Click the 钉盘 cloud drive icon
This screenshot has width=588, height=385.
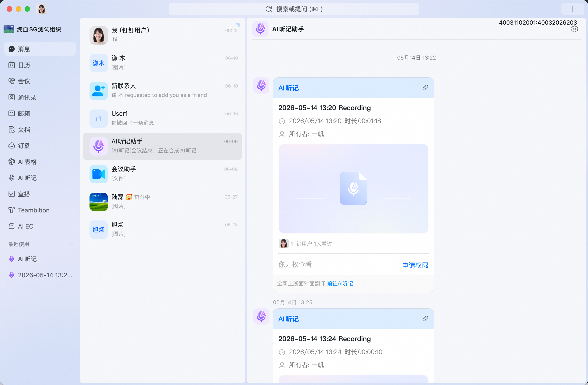point(12,145)
